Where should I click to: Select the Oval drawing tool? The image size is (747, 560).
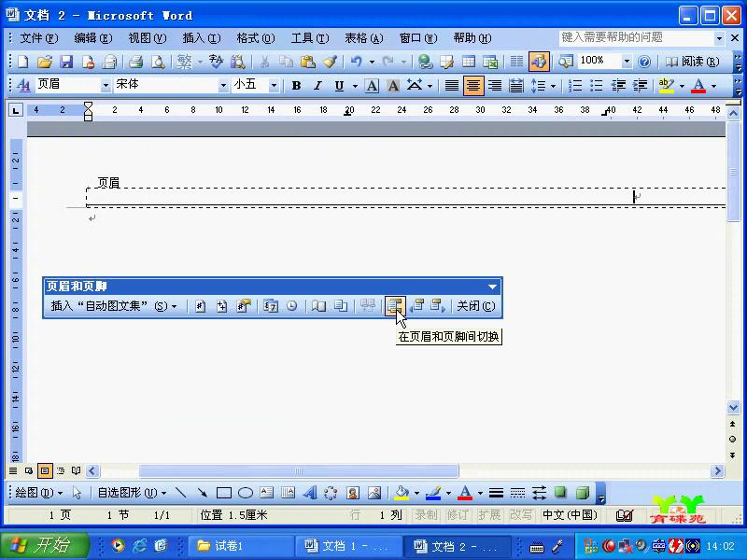pos(246,493)
